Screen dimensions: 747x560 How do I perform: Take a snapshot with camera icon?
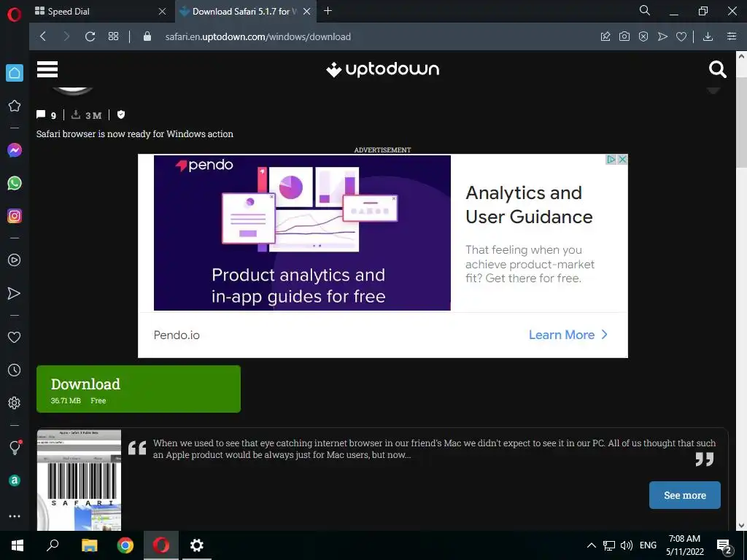coord(624,36)
